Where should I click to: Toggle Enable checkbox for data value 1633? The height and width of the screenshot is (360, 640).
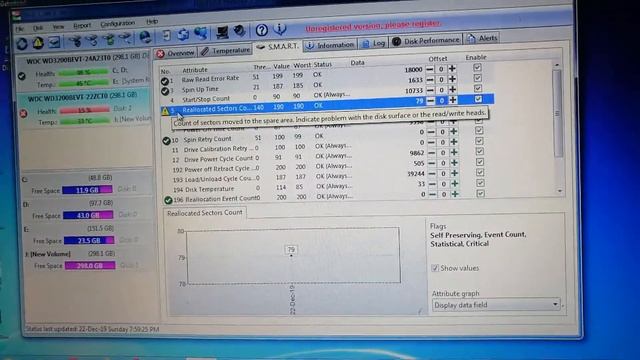[478, 78]
